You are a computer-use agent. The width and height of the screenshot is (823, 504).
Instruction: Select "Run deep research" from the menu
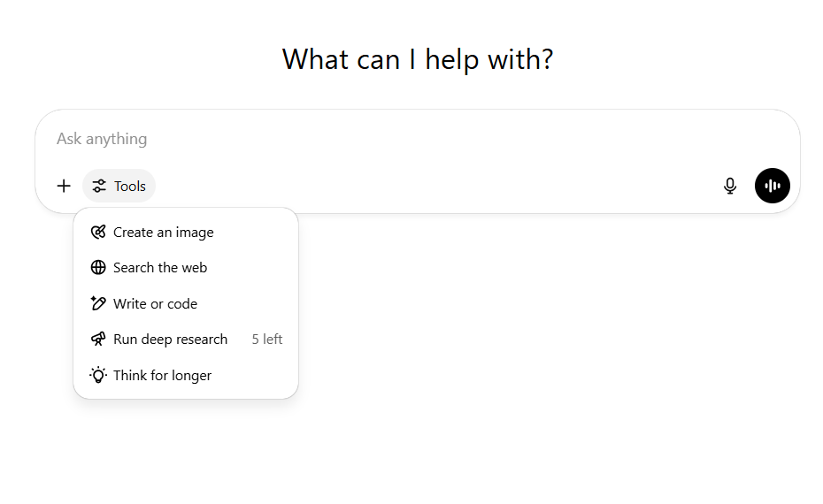(x=171, y=340)
